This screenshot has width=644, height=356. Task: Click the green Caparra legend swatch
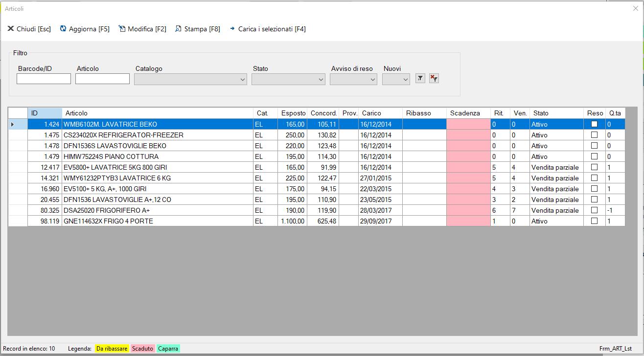pos(168,349)
